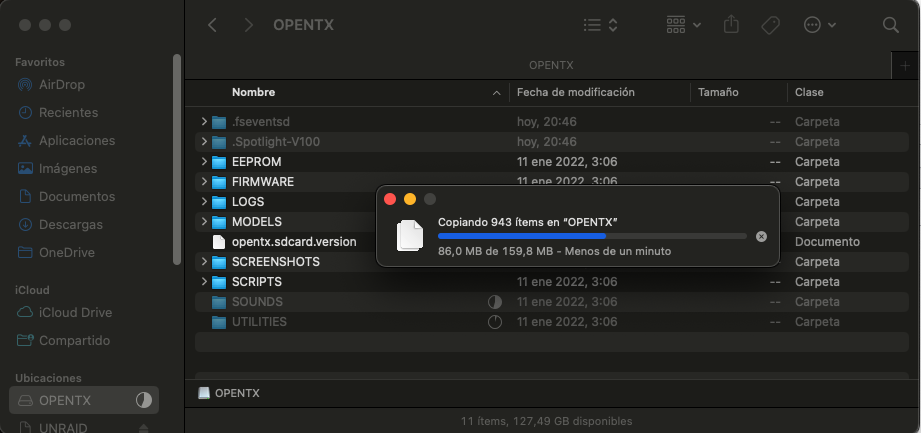Click the MODELS folder name

(x=257, y=221)
